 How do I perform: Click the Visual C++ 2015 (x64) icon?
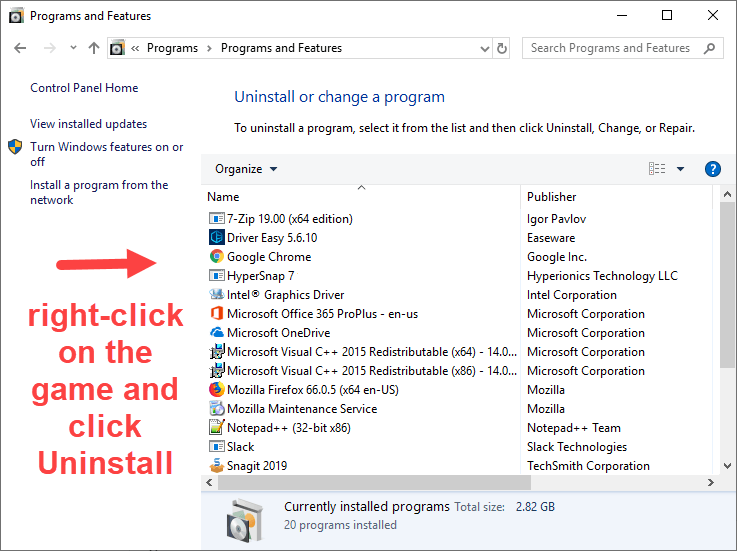pyautogui.click(x=216, y=352)
